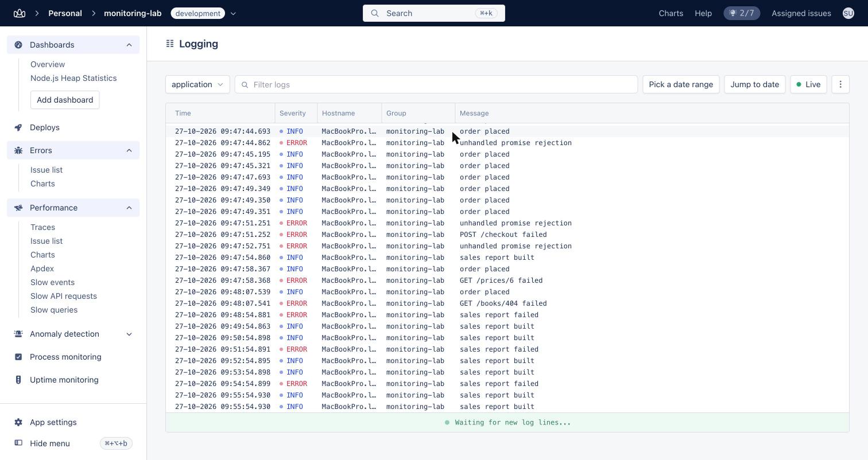
Task: Click the global Search box
Action: [x=433, y=13]
